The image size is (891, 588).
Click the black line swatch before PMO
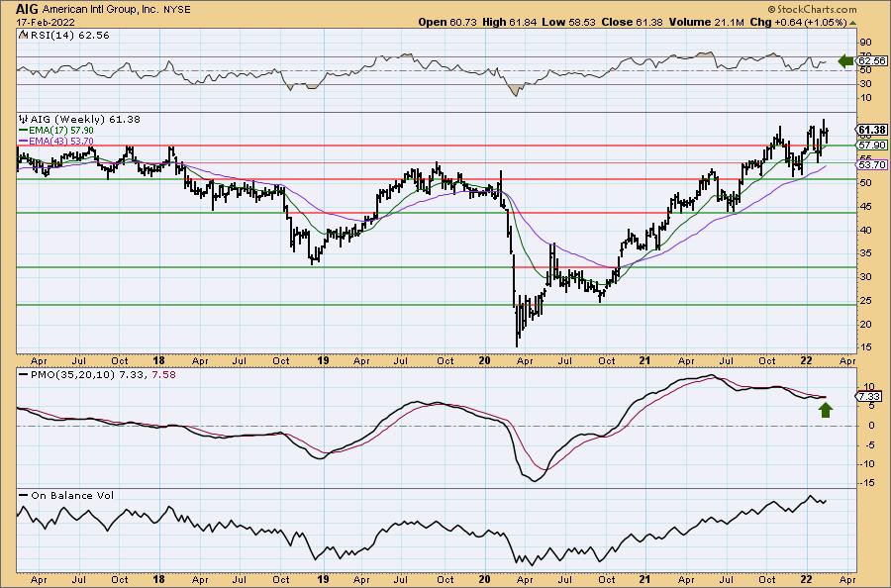tap(24, 375)
